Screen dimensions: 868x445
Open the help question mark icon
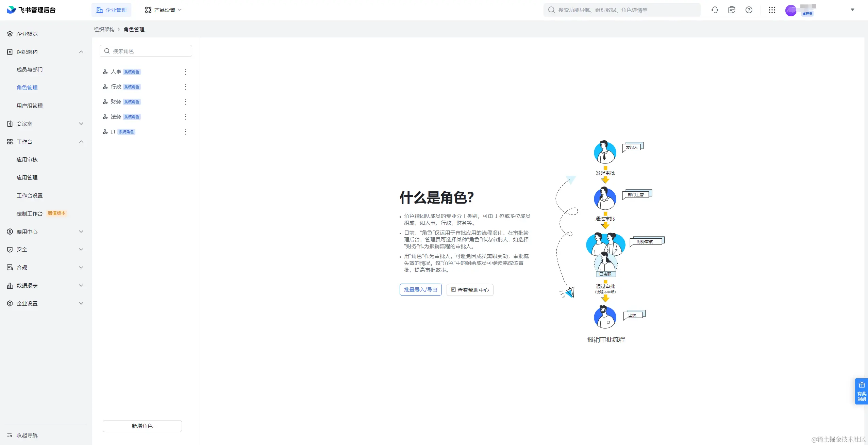pyautogui.click(x=749, y=10)
